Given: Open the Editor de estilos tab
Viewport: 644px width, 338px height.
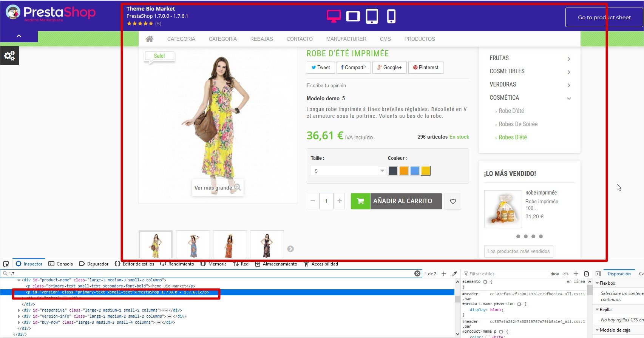Looking at the screenshot, I should 134,264.
